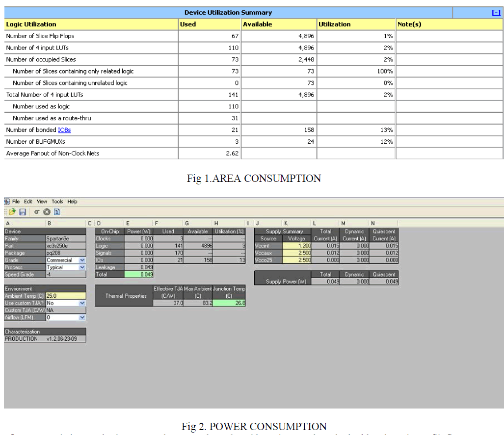Open the Help menu
Viewport: 504px width, 435px height.
coord(73,202)
